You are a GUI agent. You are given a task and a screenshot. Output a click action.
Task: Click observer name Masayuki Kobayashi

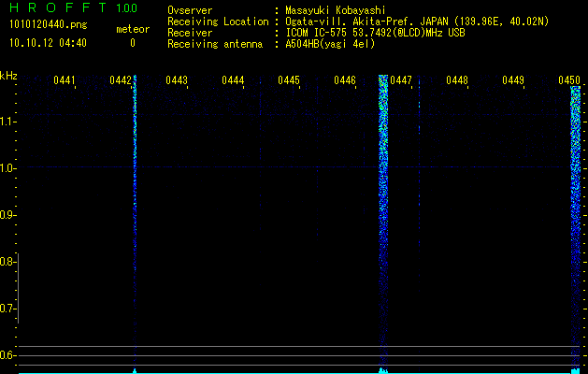pyautogui.click(x=336, y=10)
